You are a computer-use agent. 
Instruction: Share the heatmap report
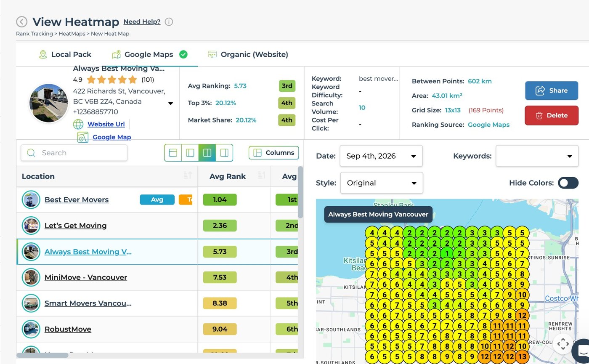coord(551,90)
